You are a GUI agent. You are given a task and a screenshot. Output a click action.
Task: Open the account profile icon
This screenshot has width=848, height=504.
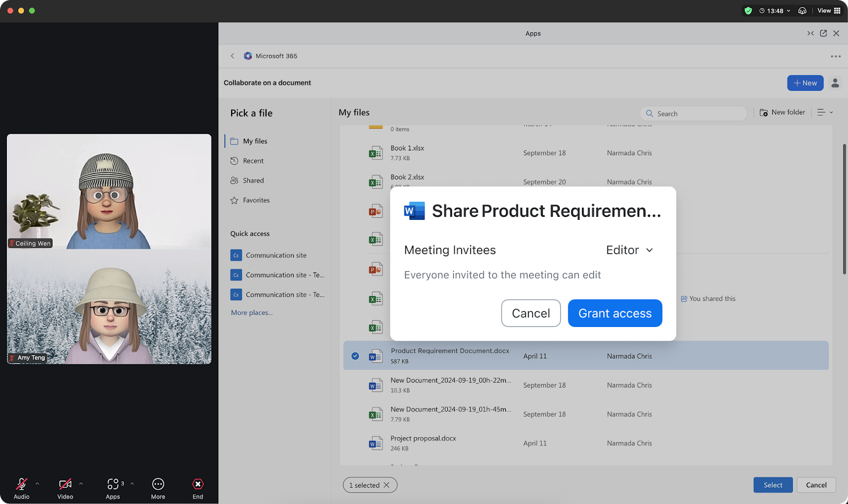[835, 83]
